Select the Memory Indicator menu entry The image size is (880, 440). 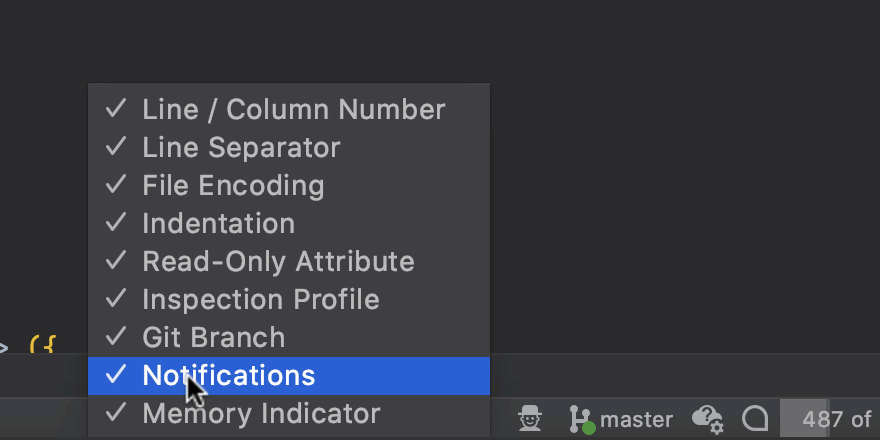tap(261, 413)
